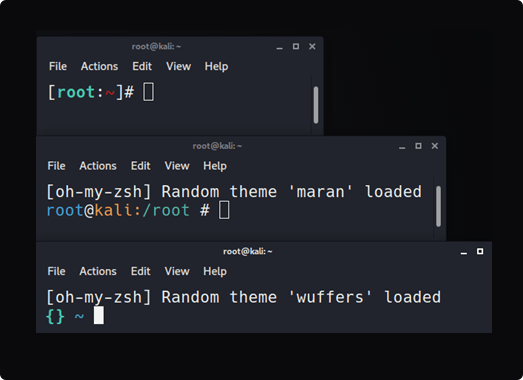This screenshot has height=380, width=523.
Task: Open Edit menu in top terminal
Action: pyautogui.click(x=142, y=66)
